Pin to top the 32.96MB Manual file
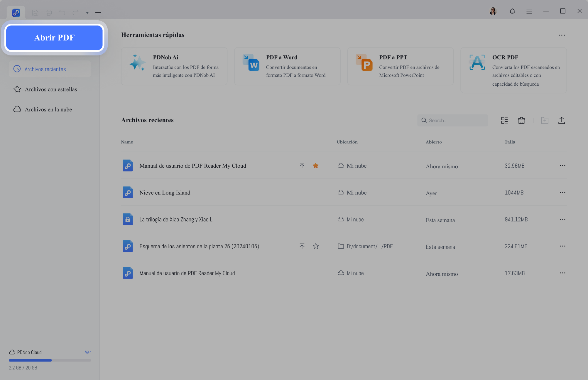This screenshot has height=380, width=588. [x=302, y=166]
